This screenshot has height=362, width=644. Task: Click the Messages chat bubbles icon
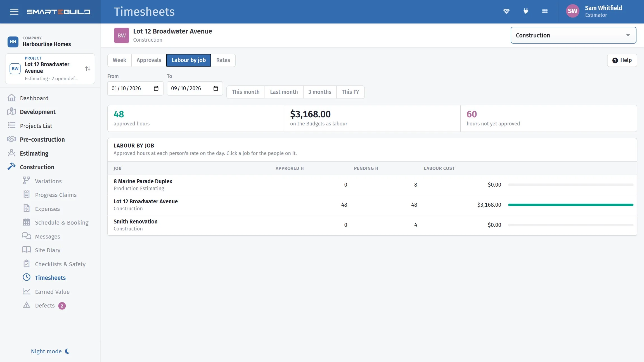point(27,236)
